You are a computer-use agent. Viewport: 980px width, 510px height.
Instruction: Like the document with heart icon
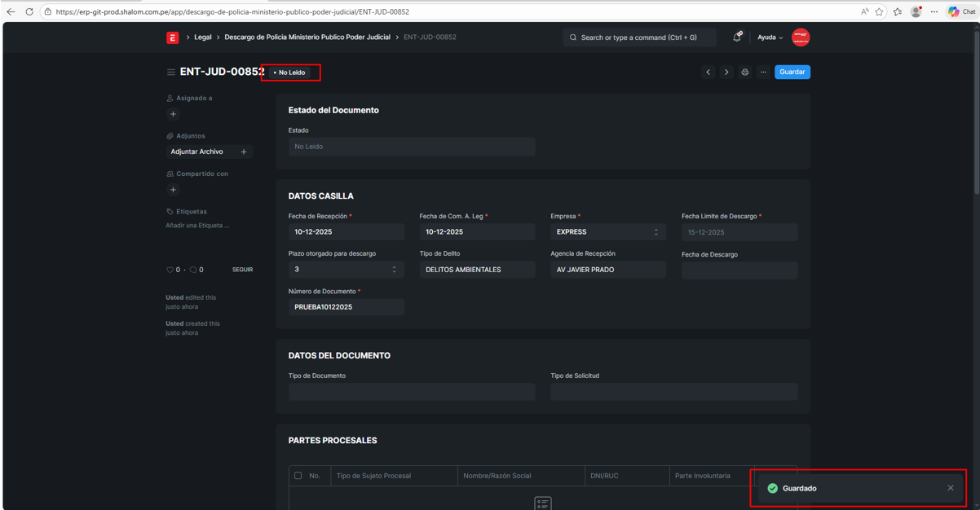coord(170,270)
